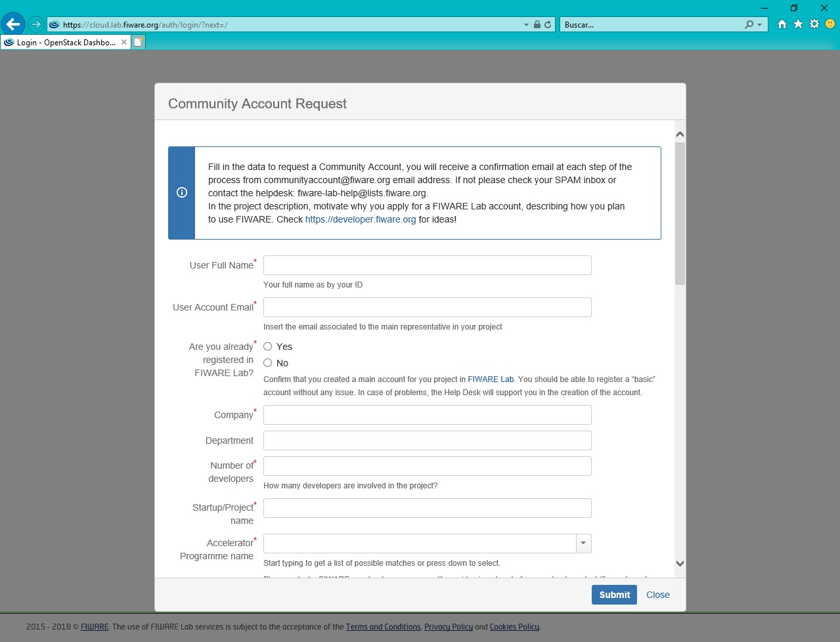Open a new browser tab
Screen dimensions: 840x642
138,42
